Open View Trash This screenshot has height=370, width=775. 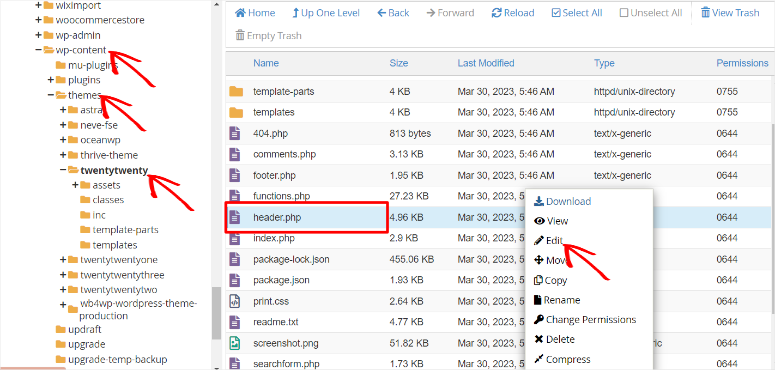click(x=730, y=13)
